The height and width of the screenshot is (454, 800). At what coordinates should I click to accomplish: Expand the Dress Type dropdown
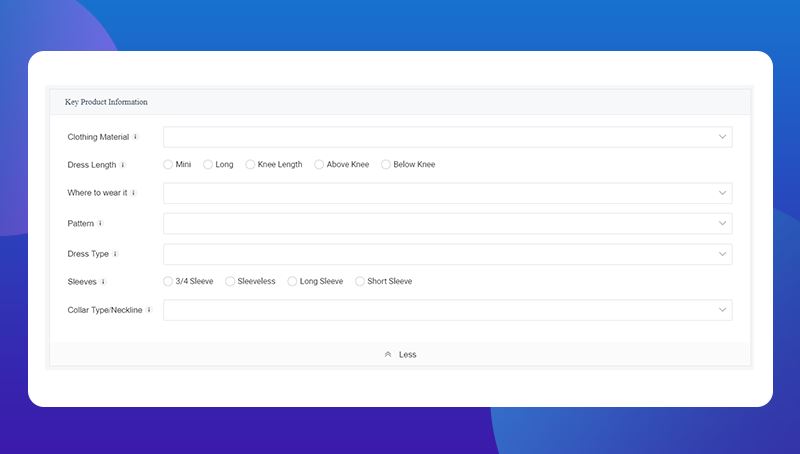tap(448, 254)
